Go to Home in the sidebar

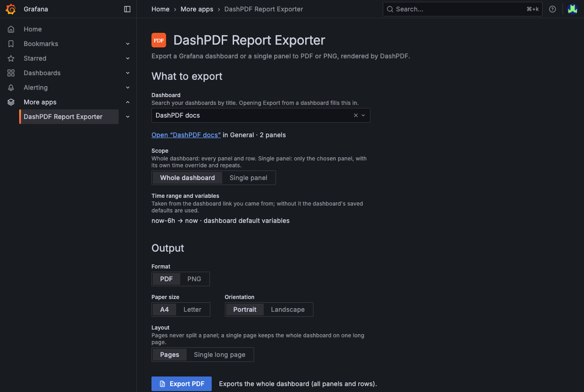click(33, 29)
